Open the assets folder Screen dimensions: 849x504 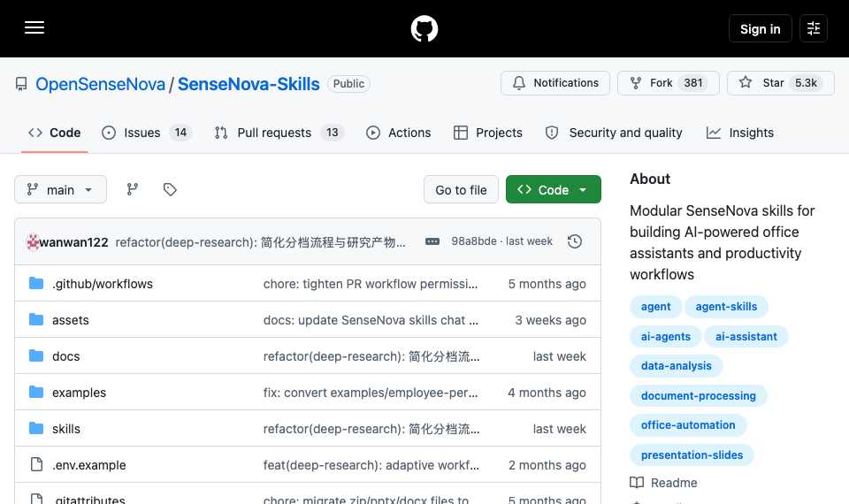click(x=71, y=320)
